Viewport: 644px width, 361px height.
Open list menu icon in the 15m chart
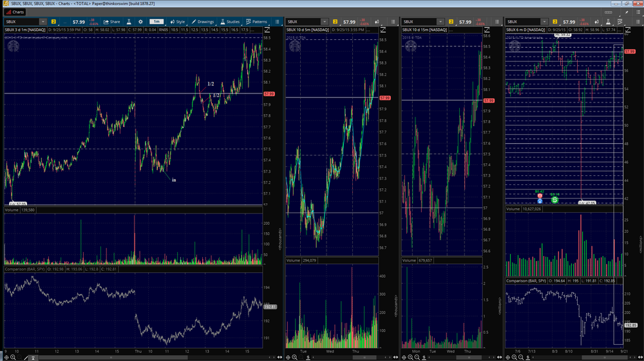(497, 22)
